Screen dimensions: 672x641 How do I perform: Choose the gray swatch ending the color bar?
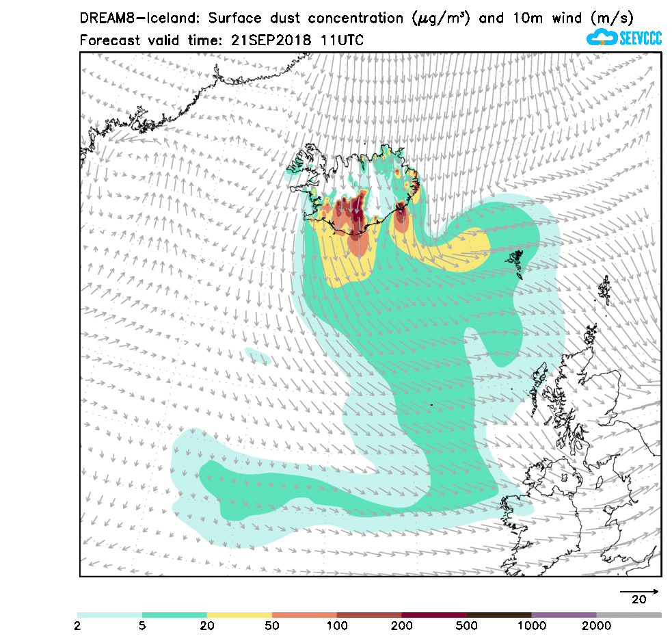[x=629, y=615]
